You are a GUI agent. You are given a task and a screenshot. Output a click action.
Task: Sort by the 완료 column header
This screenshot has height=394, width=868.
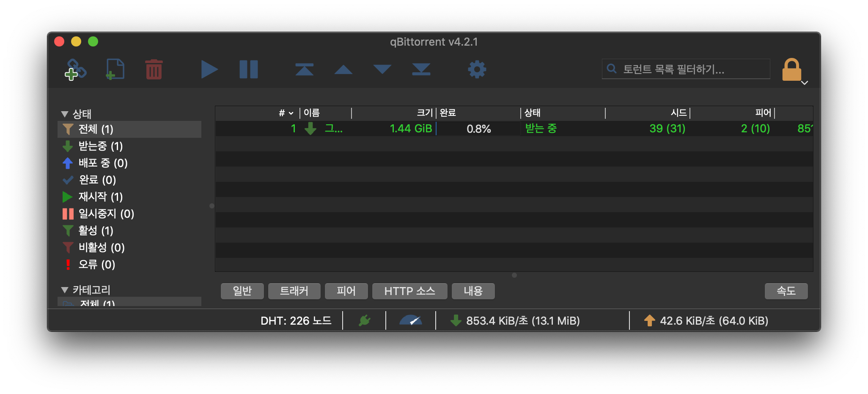tap(478, 113)
